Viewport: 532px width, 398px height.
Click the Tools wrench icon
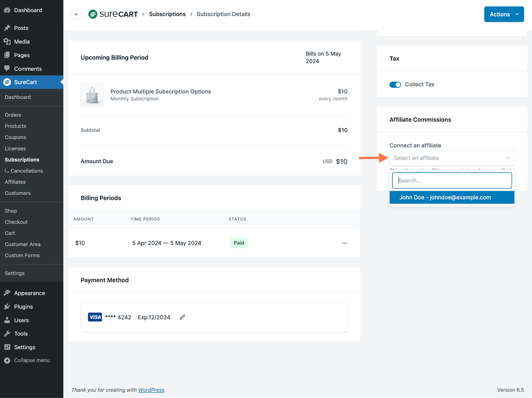click(7, 334)
